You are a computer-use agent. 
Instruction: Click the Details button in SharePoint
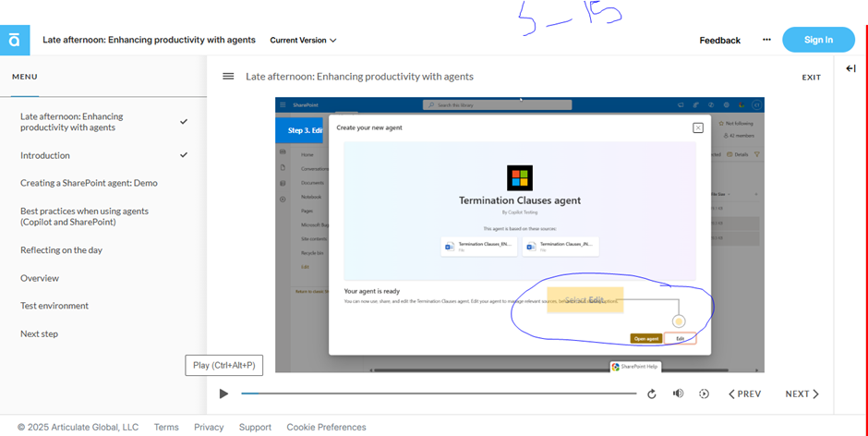click(x=738, y=154)
